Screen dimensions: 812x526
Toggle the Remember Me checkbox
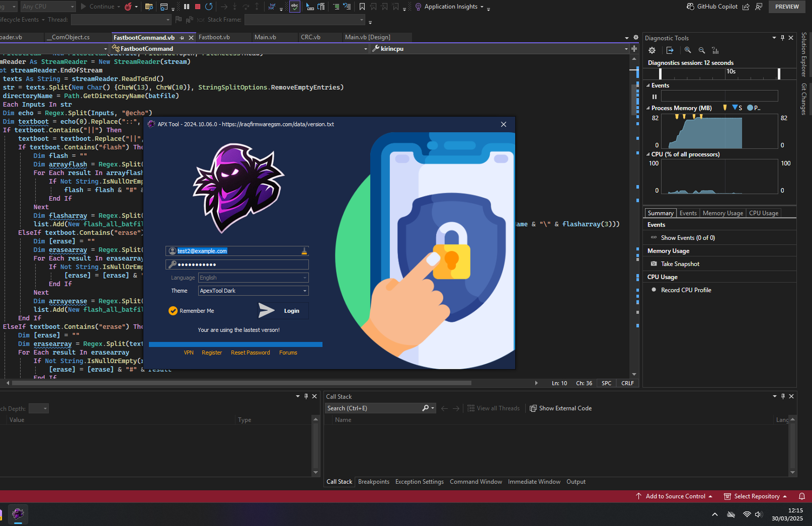(x=173, y=311)
